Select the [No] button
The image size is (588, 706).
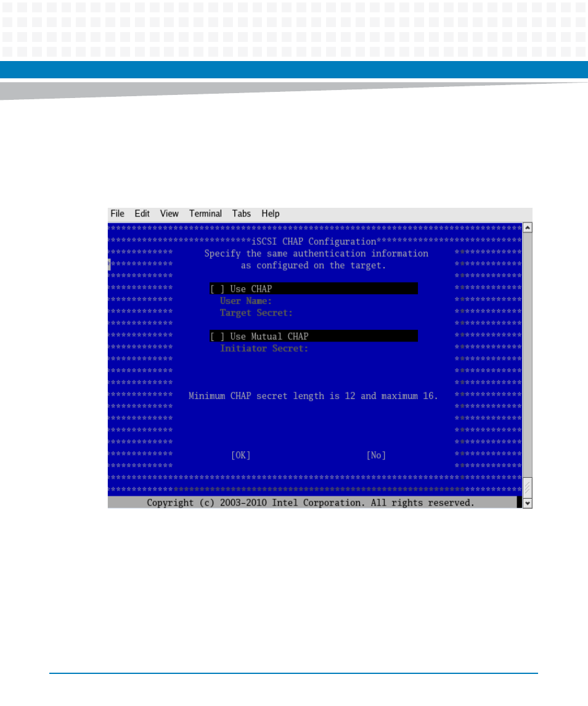coord(377,455)
